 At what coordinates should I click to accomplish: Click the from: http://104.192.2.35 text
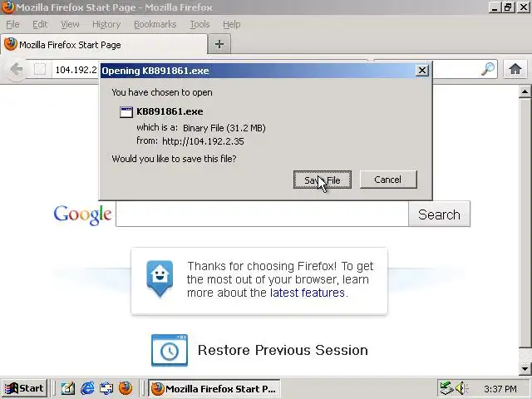click(x=190, y=141)
